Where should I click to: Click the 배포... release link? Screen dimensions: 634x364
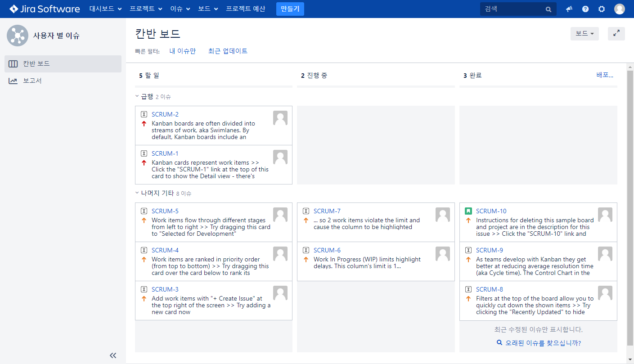tap(605, 75)
